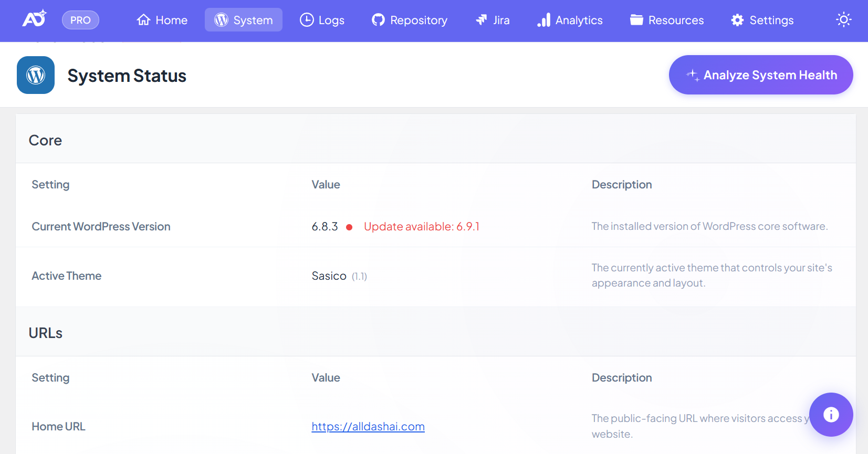Open the https://alldashai.com link

coord(368,427)
